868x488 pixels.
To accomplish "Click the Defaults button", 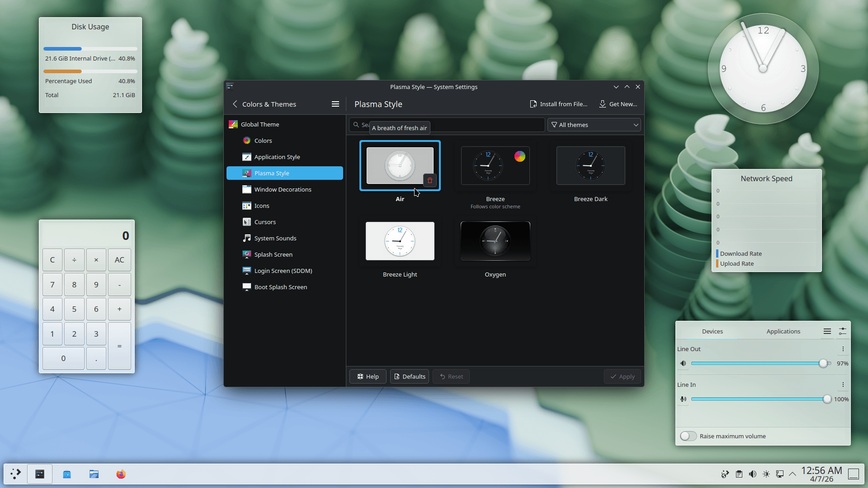I will tap(410, 376).
